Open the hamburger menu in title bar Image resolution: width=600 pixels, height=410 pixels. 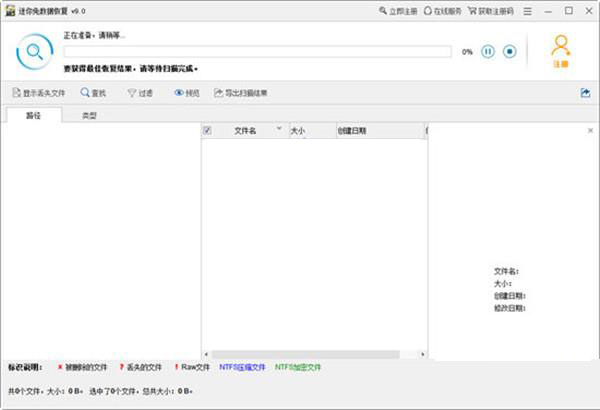pos(528,11)
